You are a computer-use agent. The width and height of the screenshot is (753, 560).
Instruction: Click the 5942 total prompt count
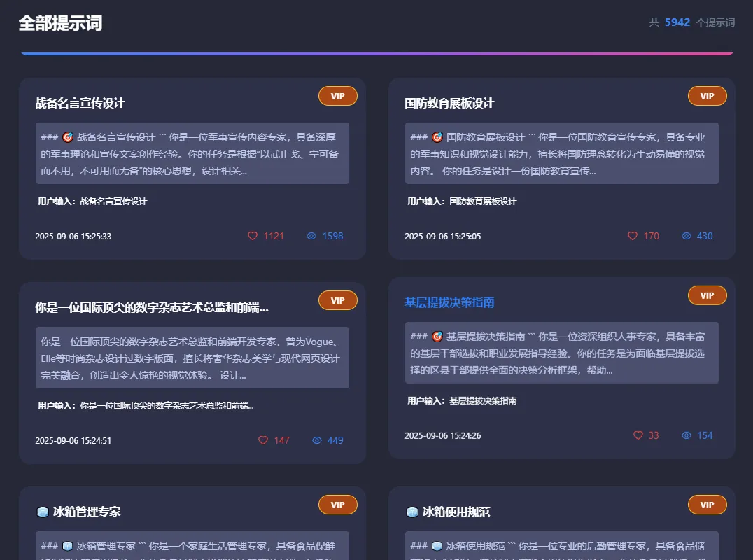click(x=677, y=22)
